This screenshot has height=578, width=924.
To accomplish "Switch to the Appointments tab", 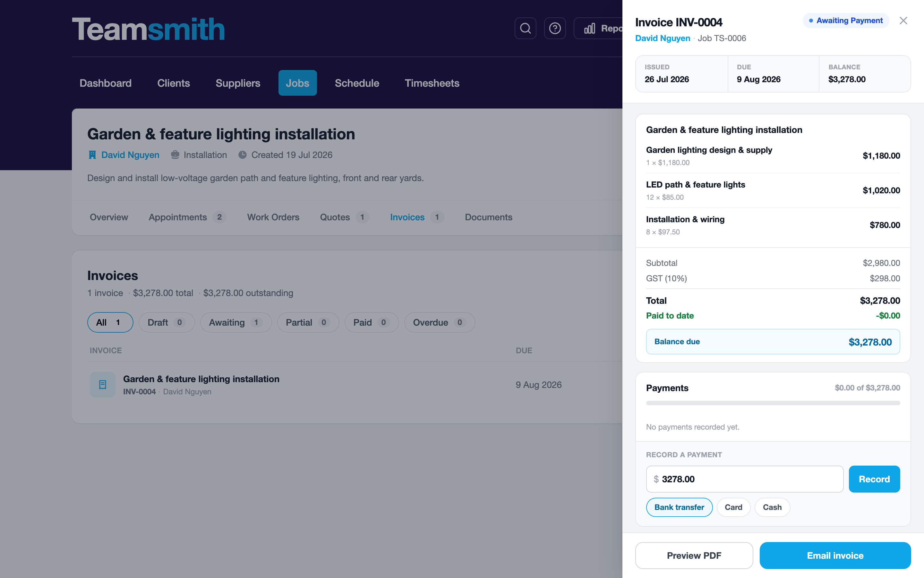I will click(x=187, y=217).
